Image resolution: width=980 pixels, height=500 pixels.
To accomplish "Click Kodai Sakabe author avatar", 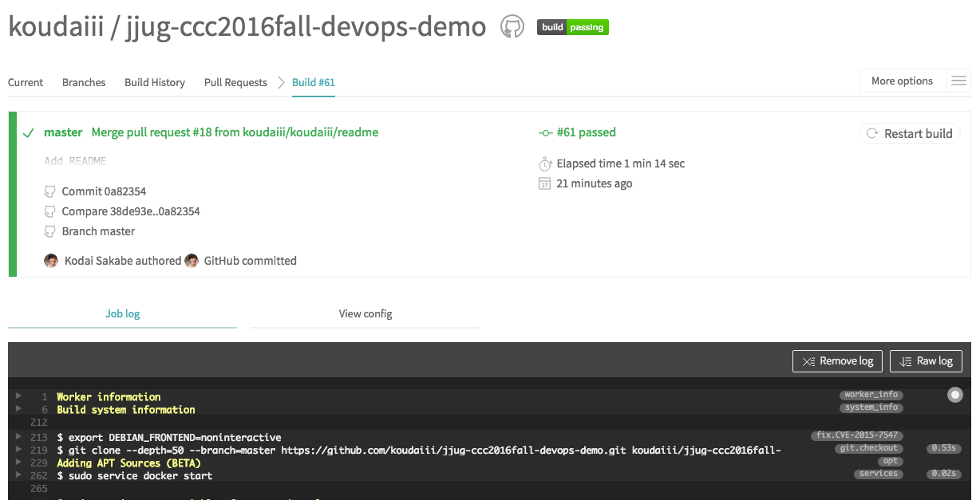I will click(51, 261).
